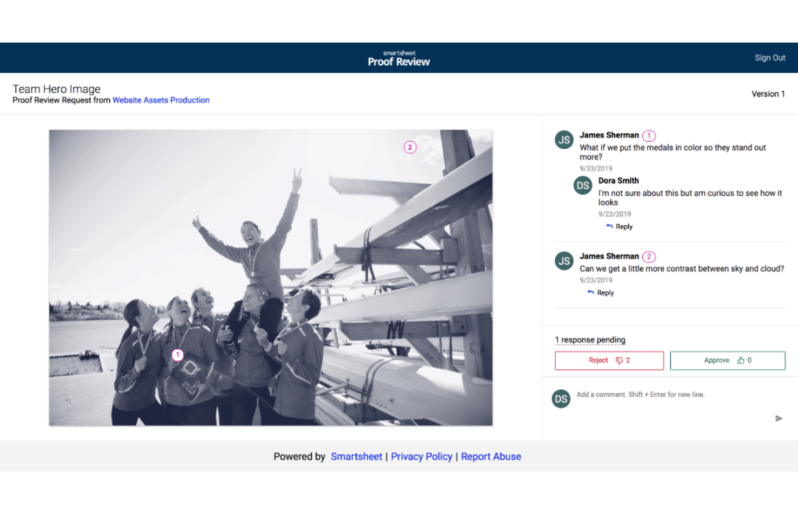Sign Out of Proof Review
Image resolution: width=798 pixels, height=532 pixels.
coord(770,58)
